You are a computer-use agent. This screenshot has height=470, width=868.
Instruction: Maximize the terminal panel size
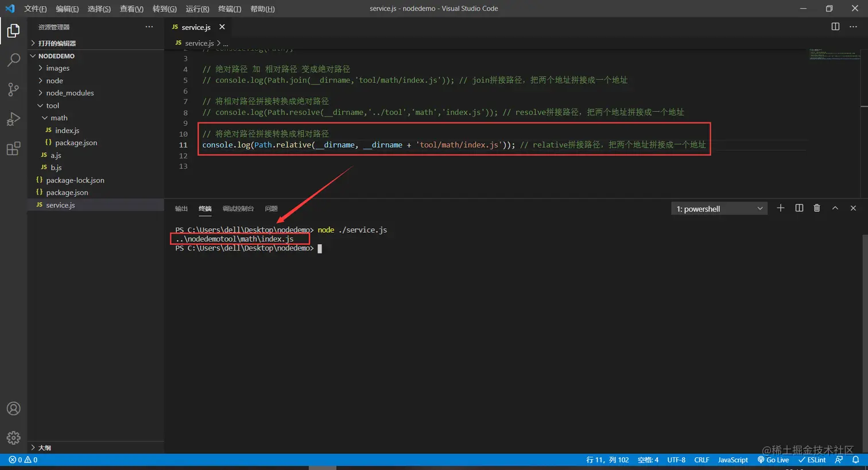coord(835,208)
